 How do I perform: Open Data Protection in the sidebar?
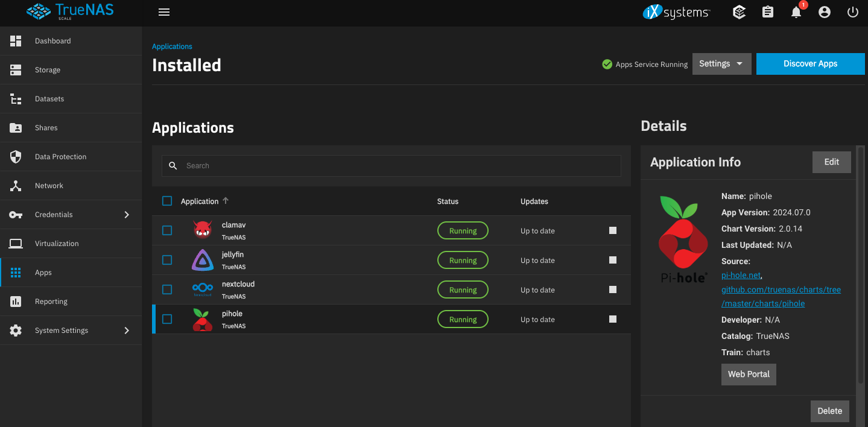pos(71,157)
